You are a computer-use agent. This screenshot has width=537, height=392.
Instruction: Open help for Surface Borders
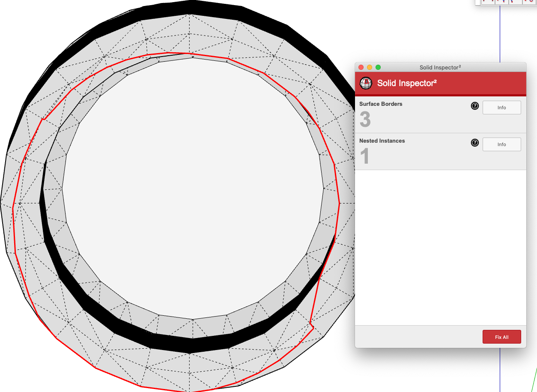click(x=474, y=106)
